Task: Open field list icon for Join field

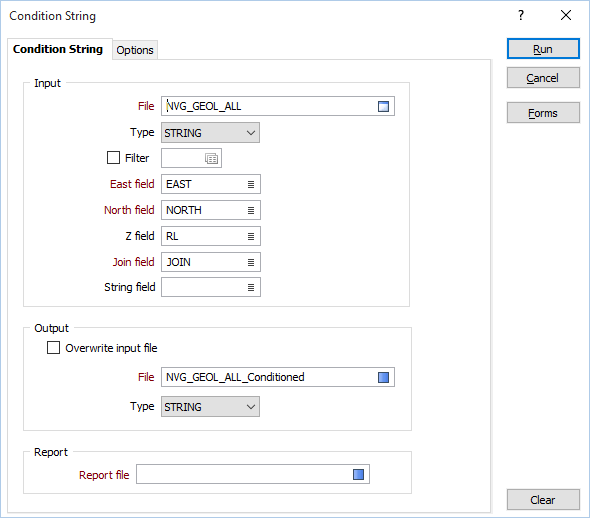Action: point(251,262)
